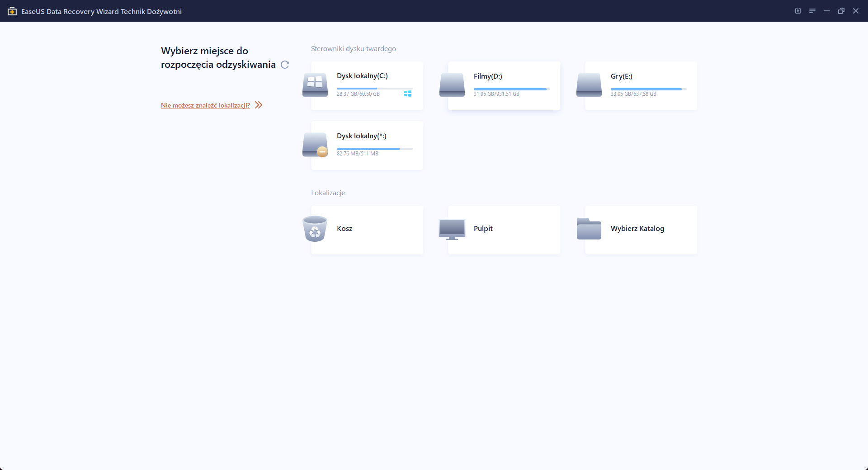The image size is (868, 470).
Task: Click the Gry(E:) usage bar
Action: tap(649, 89)
